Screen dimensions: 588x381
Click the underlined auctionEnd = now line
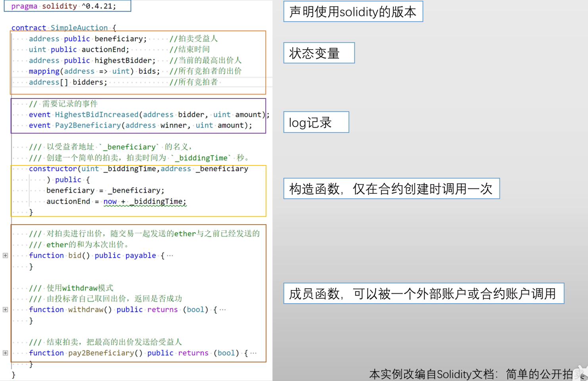[116, 201]
